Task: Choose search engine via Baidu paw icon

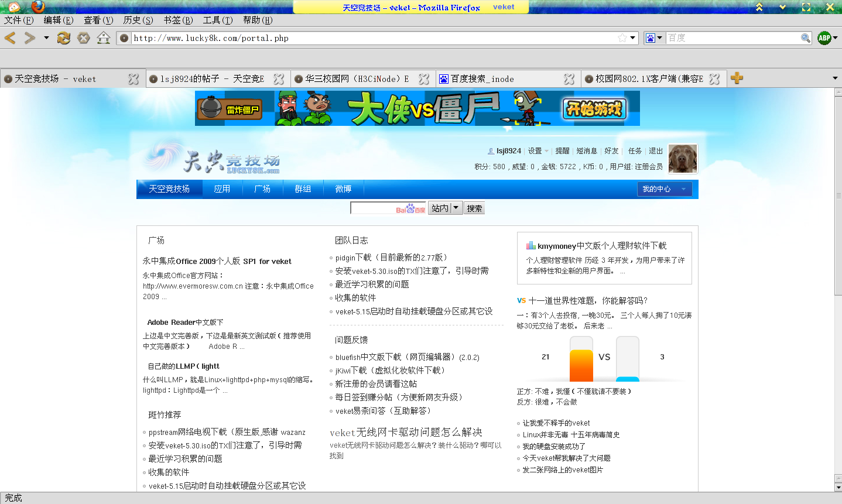Action: 653,38
